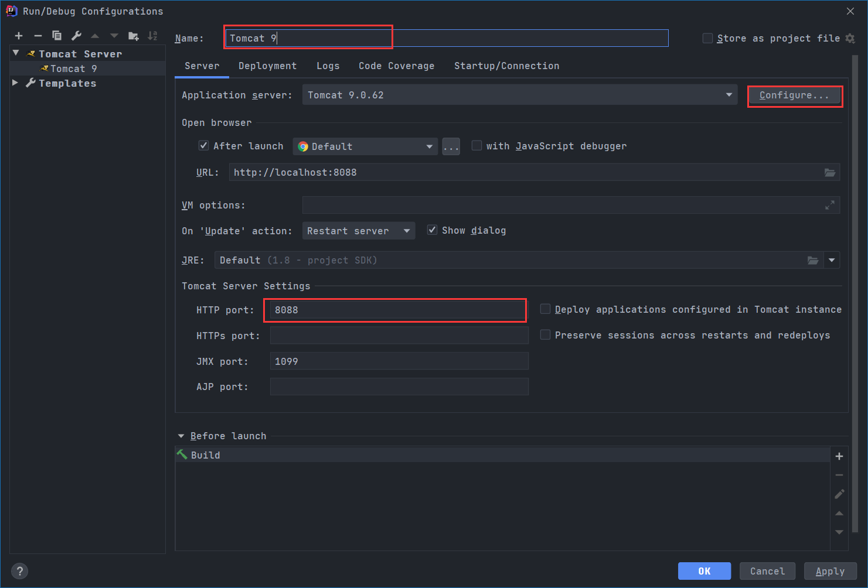Open help with the question mark icon
Screen dimensions: 868x588
(19, 571)
